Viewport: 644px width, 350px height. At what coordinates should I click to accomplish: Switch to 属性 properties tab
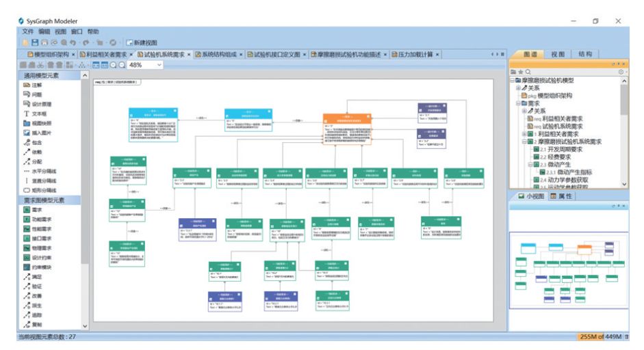(561, 196)
